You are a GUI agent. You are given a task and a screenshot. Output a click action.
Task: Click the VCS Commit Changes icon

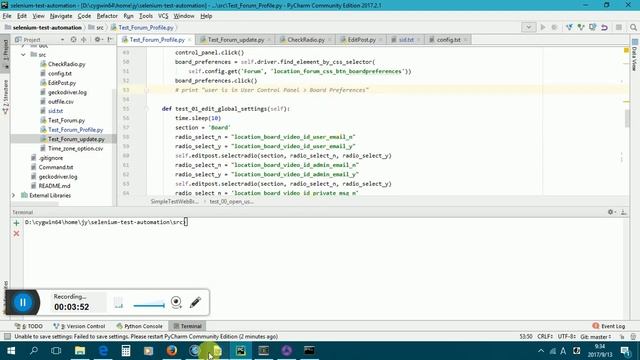point(581,27)
